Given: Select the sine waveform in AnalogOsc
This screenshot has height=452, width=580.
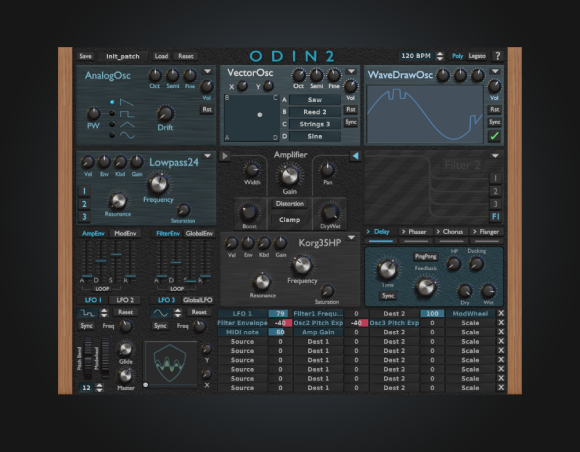Looking at the screenshot, I should pos(112,135).
